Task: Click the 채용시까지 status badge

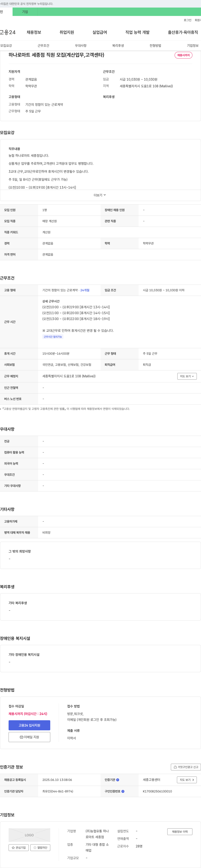Action: click(184, 55)
